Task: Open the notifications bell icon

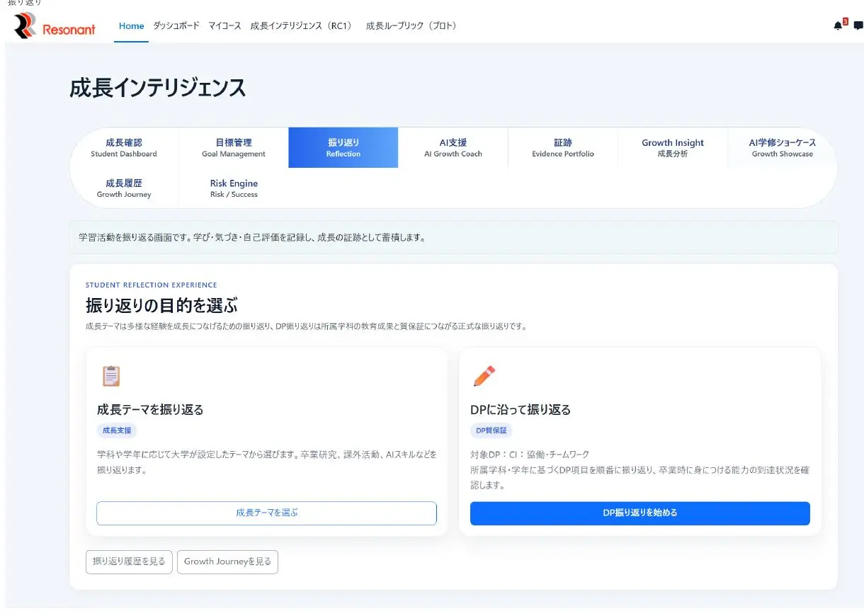Action: pos(839,25)
